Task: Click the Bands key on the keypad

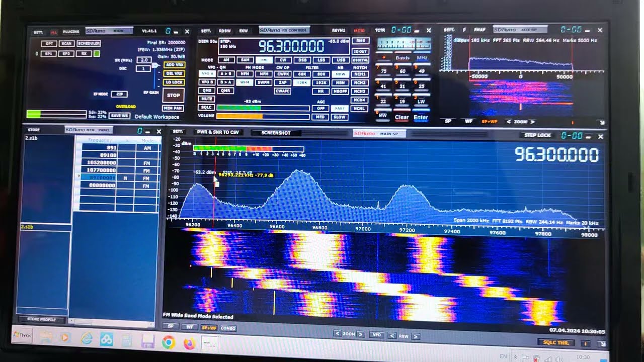Action: (x=403, y=58)
